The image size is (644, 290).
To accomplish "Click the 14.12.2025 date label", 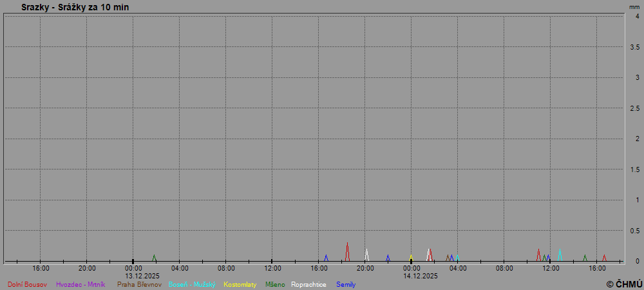I will click(421, 276).
